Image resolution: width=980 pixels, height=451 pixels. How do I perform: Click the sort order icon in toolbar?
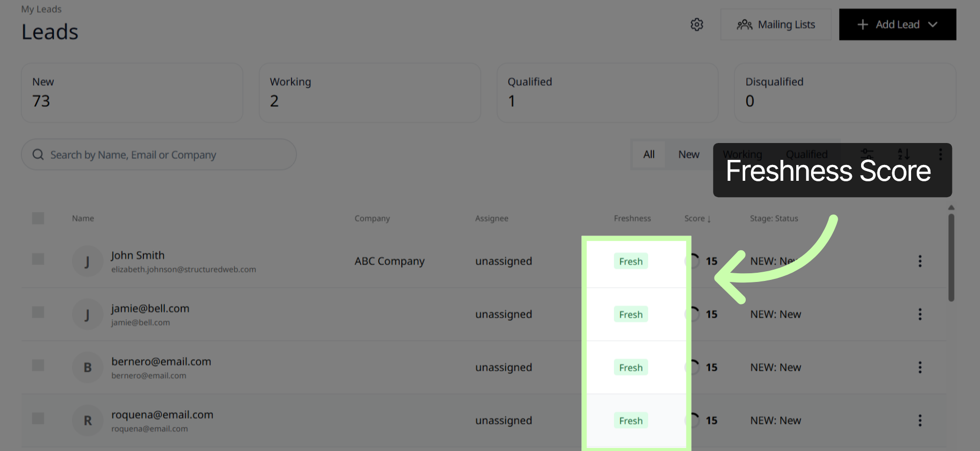tap(903, 153)
